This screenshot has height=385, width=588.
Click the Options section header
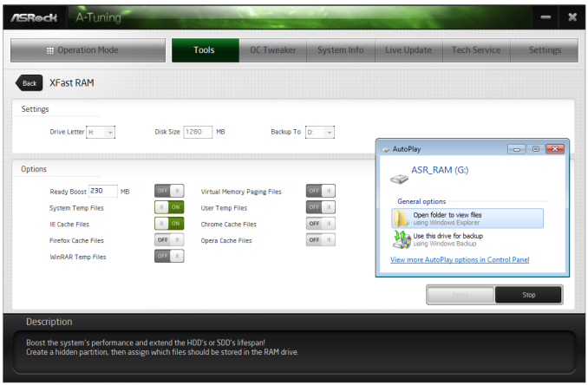tap(34, 169)
